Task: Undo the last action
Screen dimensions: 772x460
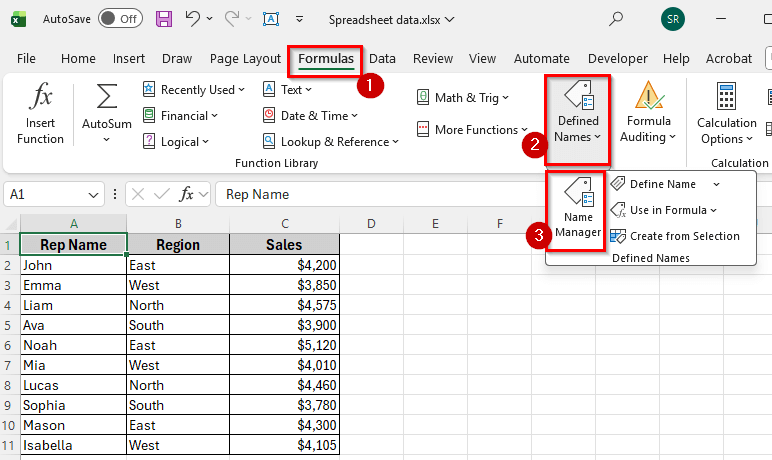Action: click(x=193, y=19)
